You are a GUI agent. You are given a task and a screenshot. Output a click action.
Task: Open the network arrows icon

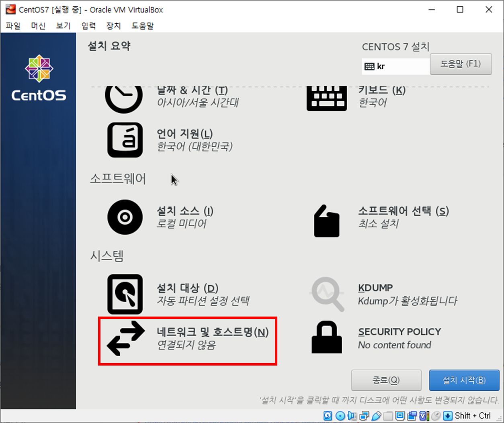pyautogui.click(x=126, y=338)
